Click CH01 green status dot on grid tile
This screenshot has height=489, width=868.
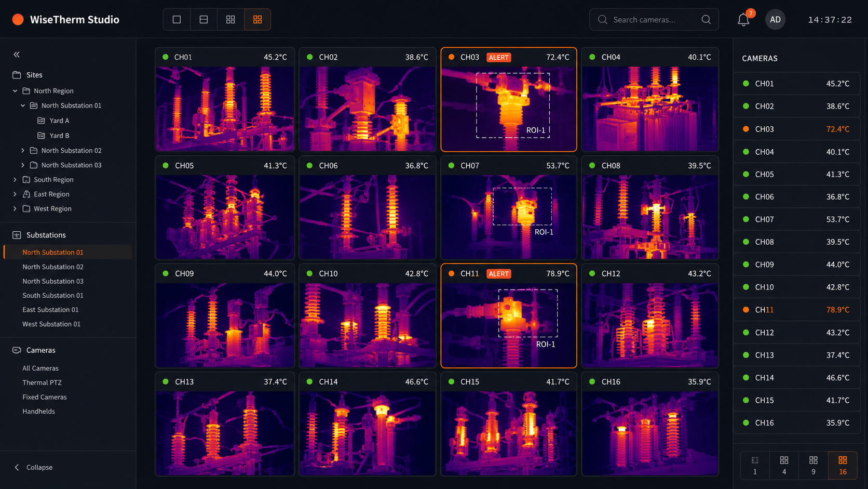[166, 57]
